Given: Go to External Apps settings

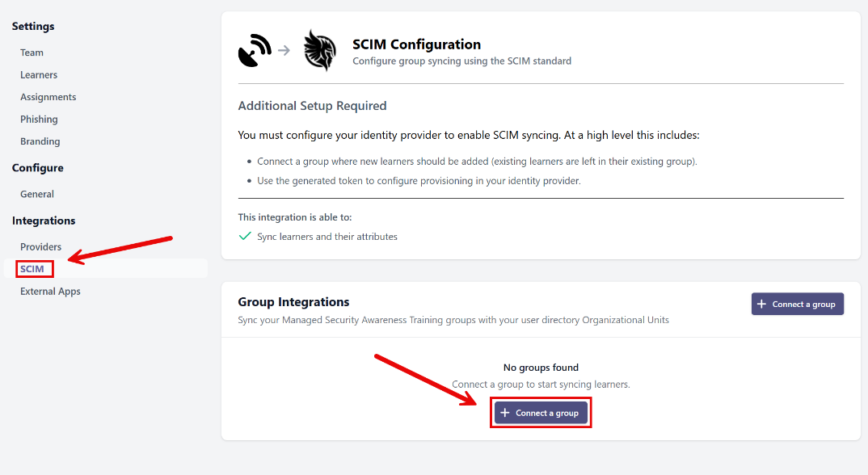Looking at the screenshot, I should 50,291.
